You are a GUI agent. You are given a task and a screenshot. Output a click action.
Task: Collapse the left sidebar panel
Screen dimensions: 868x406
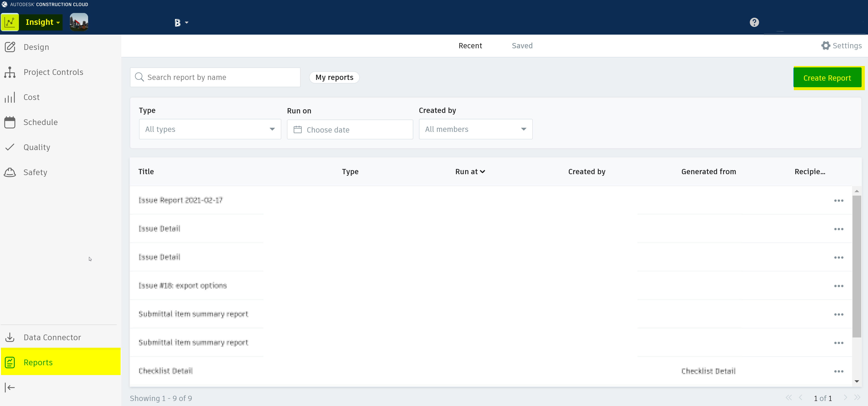tap(10, 388)
